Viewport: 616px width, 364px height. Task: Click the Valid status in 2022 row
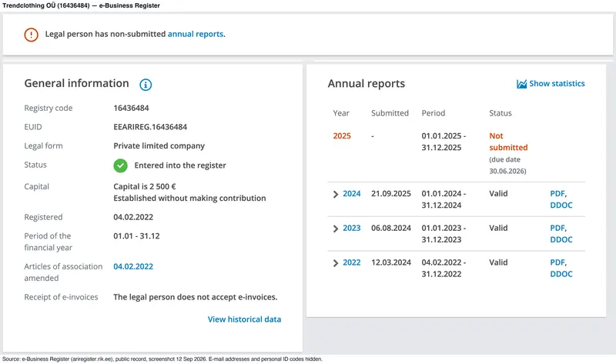(x=498, y=262)
